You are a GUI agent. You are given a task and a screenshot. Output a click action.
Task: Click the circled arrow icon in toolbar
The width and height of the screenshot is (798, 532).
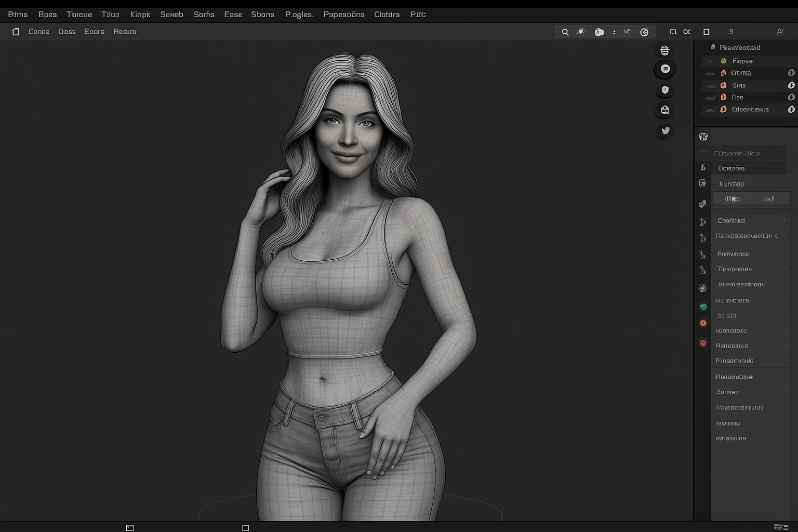click(644, 32)
